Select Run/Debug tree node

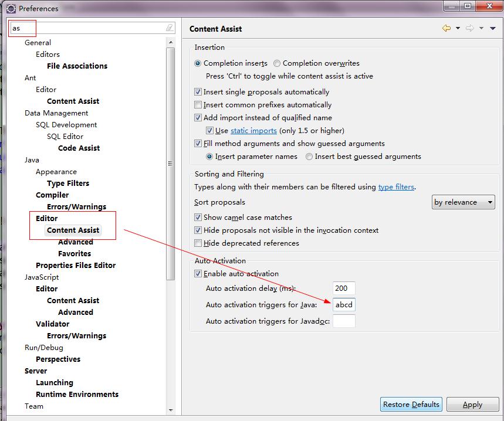point(44,348)
